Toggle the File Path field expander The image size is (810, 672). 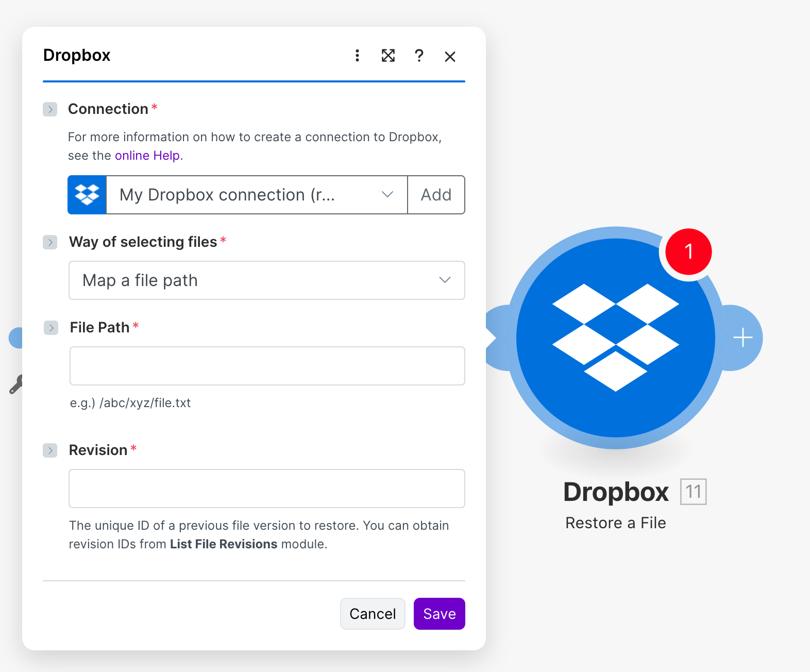click(51, 328)
